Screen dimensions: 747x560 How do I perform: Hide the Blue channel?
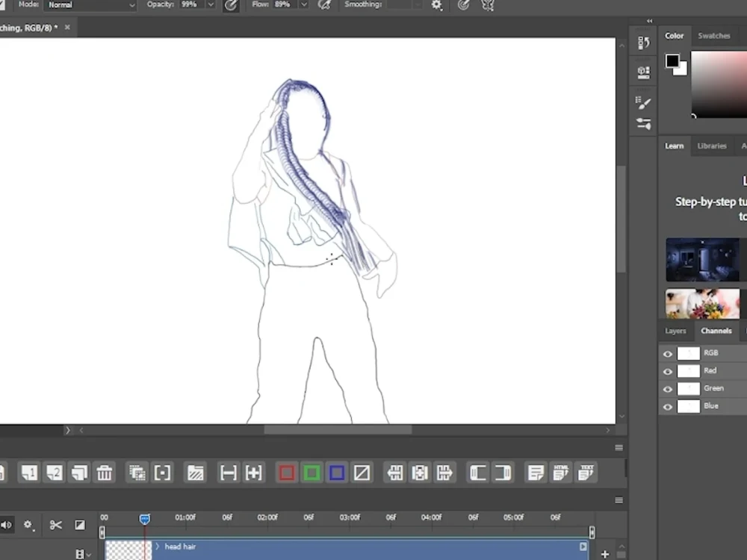pyautogui.click(x=667, y=405)
